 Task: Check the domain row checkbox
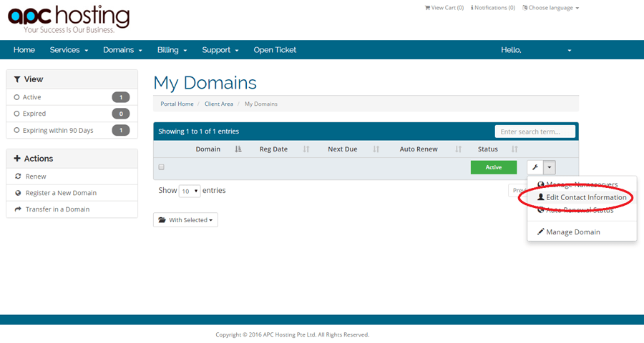click(x=162, y=167)
